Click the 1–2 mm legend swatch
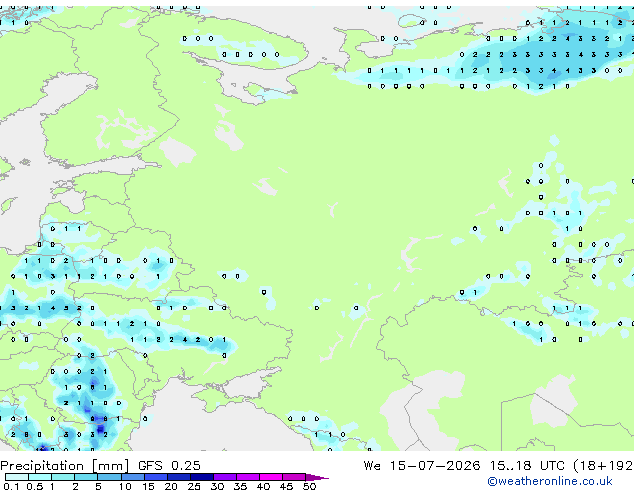The image size is (634, 490). (x=63, y=477)
